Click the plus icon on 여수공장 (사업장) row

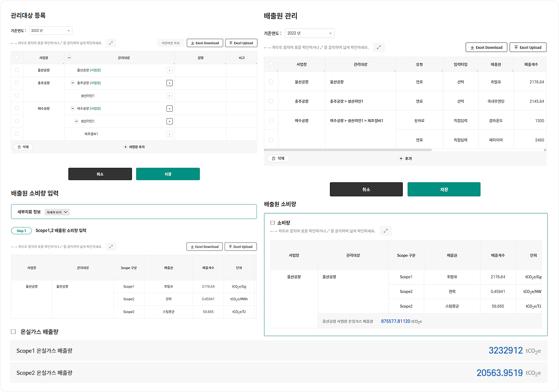170,108
